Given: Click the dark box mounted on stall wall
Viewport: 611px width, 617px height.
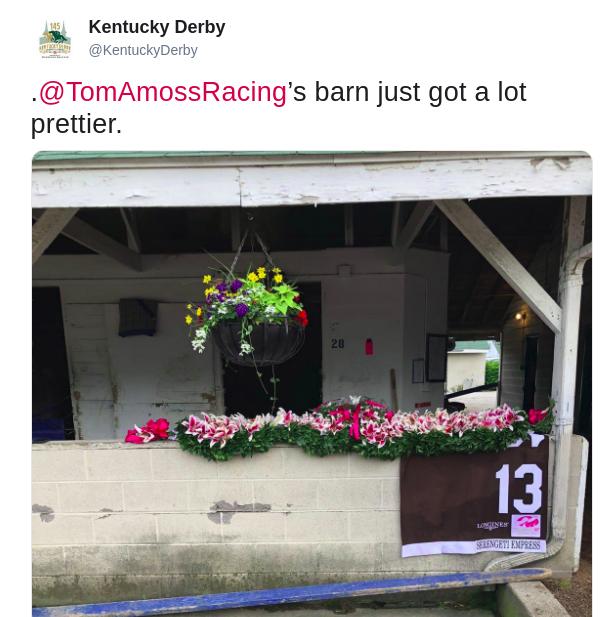Looking at the screenshot, I should 137,317.
